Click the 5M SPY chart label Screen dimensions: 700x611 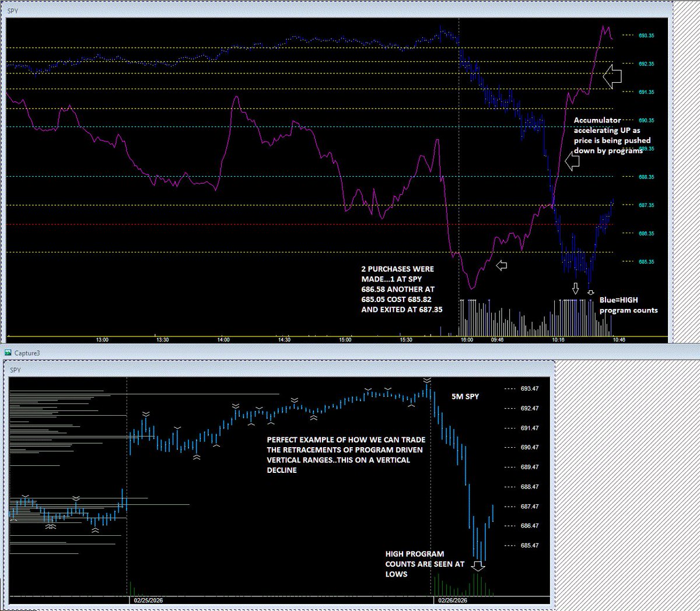point(466,396)
